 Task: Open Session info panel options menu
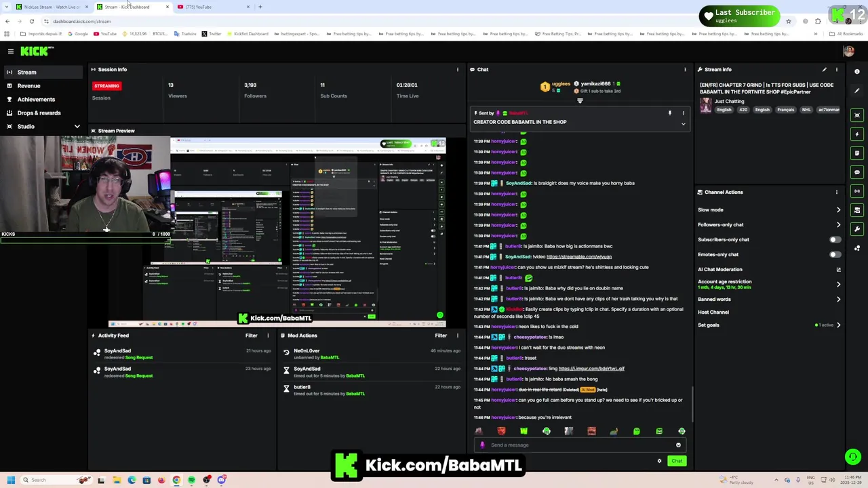458,69
